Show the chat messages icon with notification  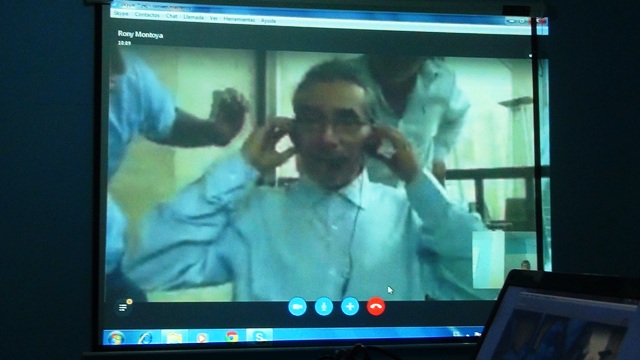(124, 306)
